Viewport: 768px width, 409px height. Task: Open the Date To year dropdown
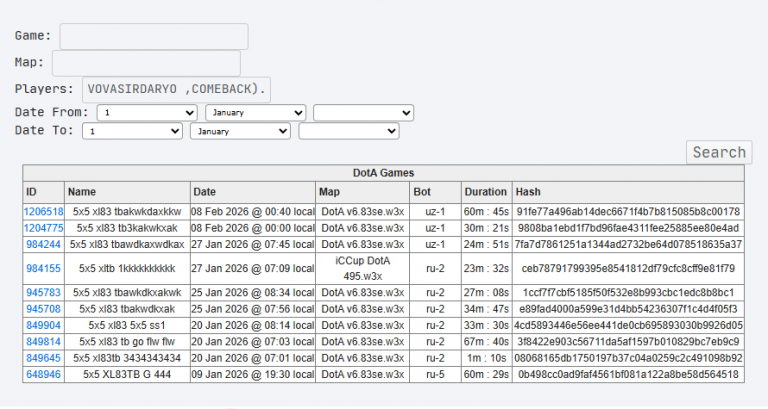click(x=349, y=131)
